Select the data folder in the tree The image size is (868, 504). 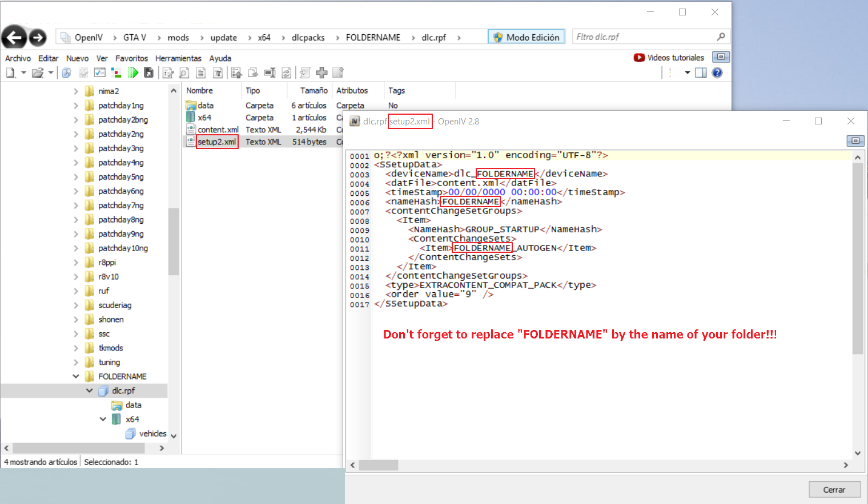[127, 405]
